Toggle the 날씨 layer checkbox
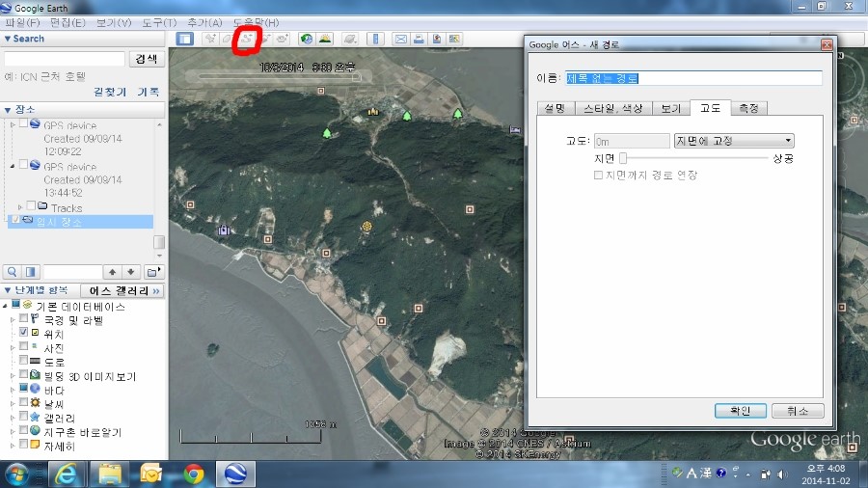868x488 pixels. [23, 402]
